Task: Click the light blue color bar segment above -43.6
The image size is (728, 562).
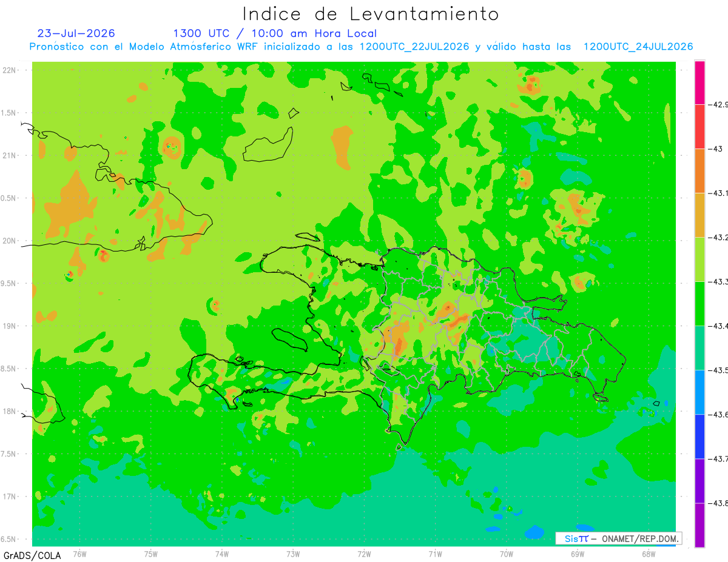Action: (699, 392)
